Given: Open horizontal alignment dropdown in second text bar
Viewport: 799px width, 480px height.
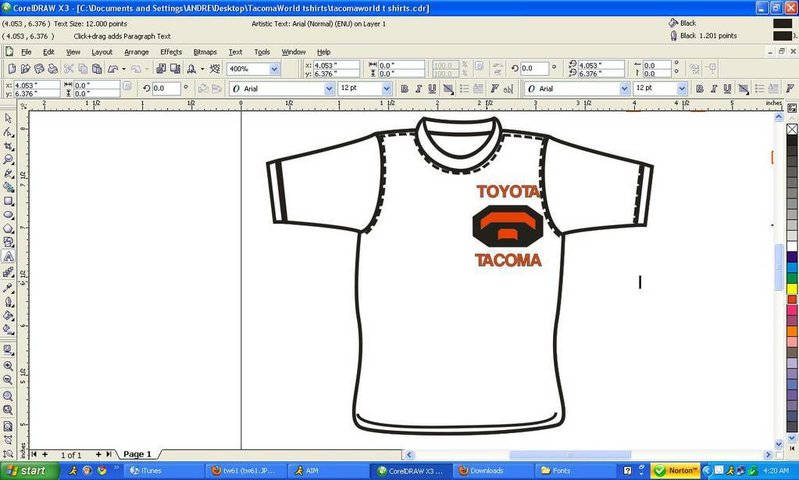Looking at the screenshot, I should (743, 89).
